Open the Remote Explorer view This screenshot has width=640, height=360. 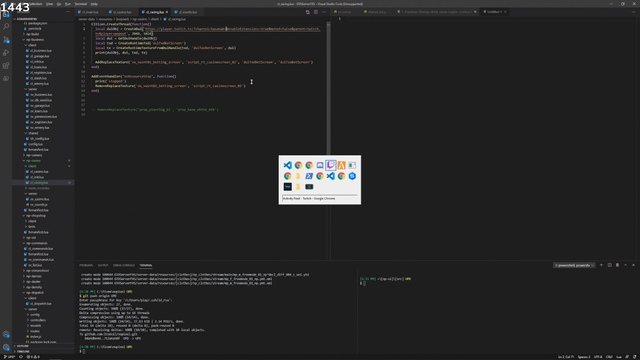click(x=6, y=78)
